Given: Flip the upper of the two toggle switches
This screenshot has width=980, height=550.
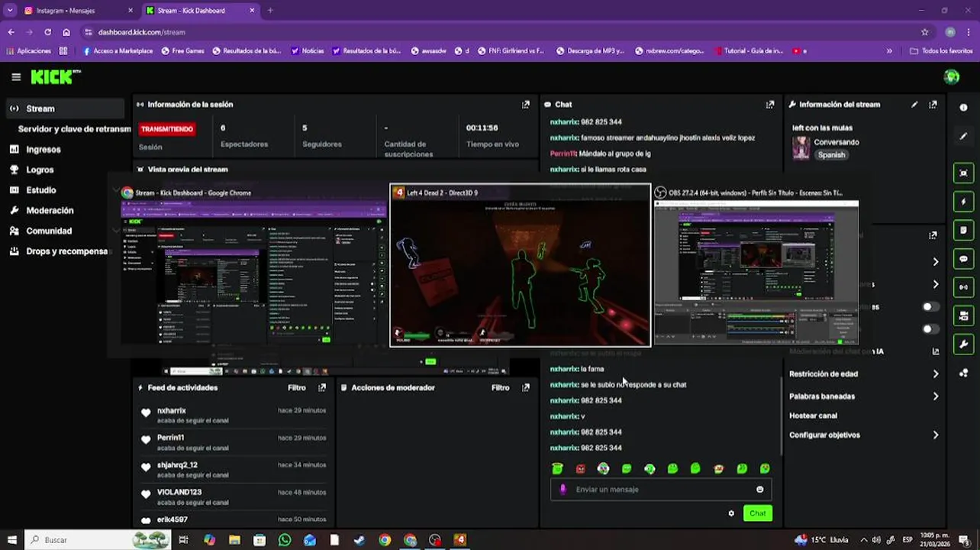Looking at the screenshot, I should click(930, 307).
